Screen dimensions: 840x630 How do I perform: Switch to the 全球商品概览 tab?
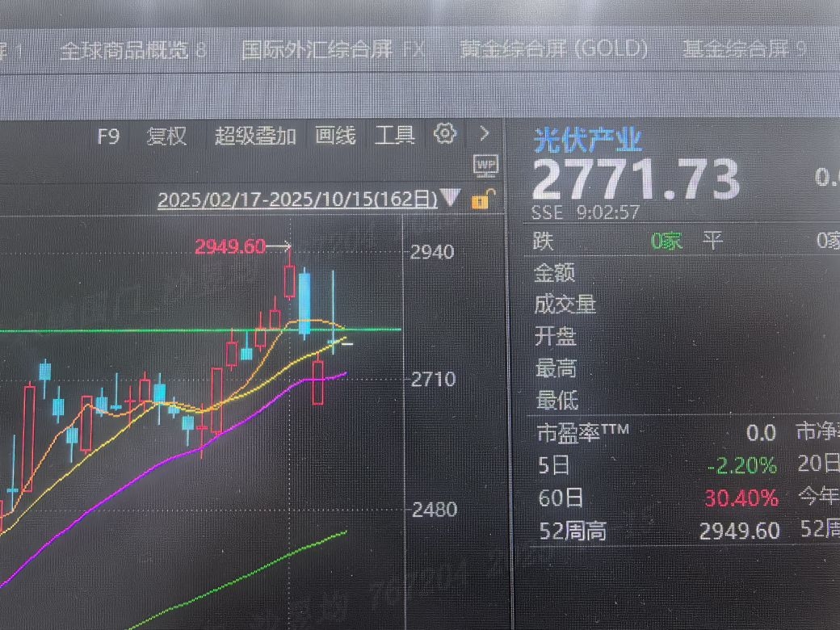132,51
